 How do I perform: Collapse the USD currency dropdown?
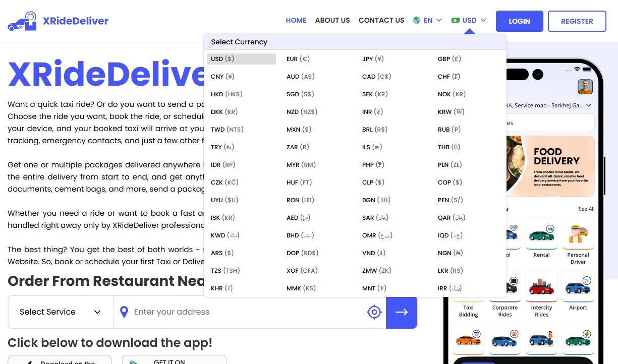point(469,21)
